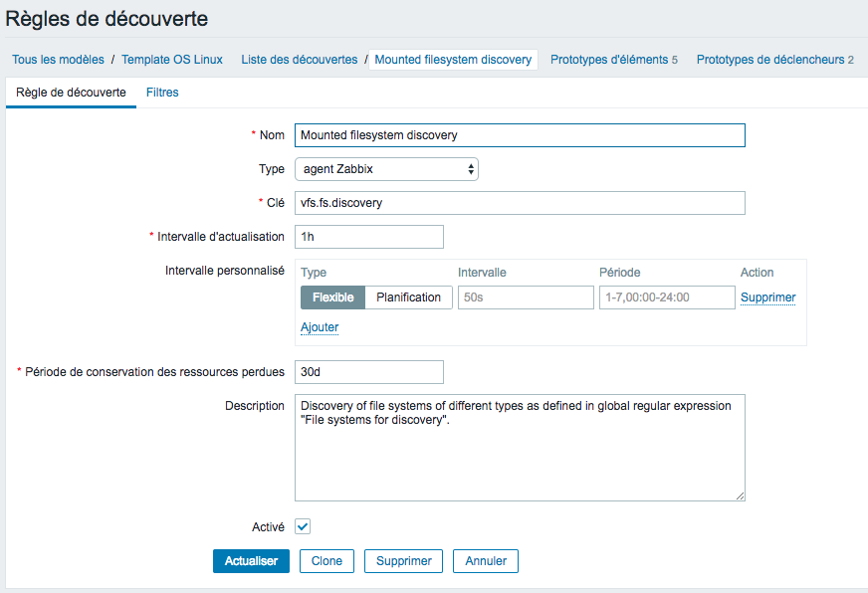Click the Nom input field
The width and height of the screenshot is (868, 593).
[520, 135]
